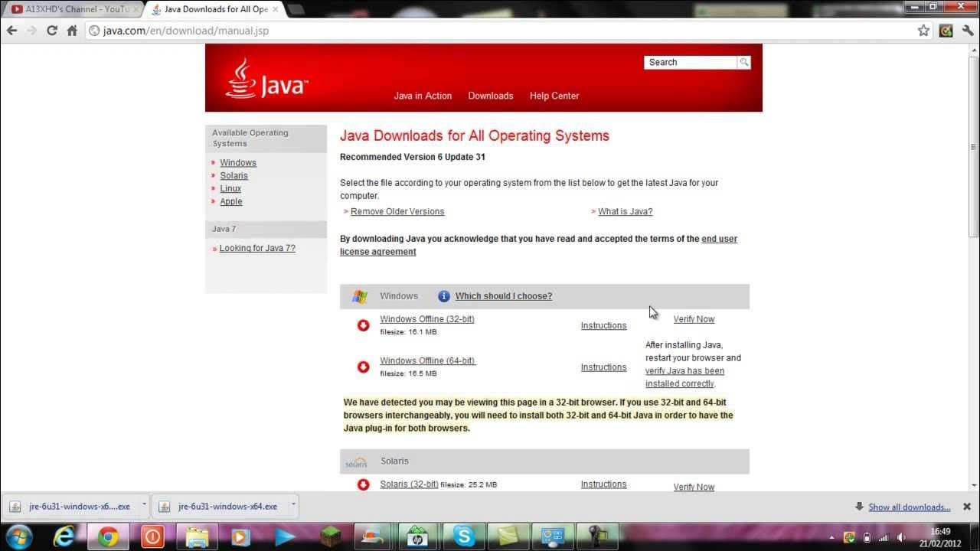Click Verify Now in the Solaris section

point(694,487)
